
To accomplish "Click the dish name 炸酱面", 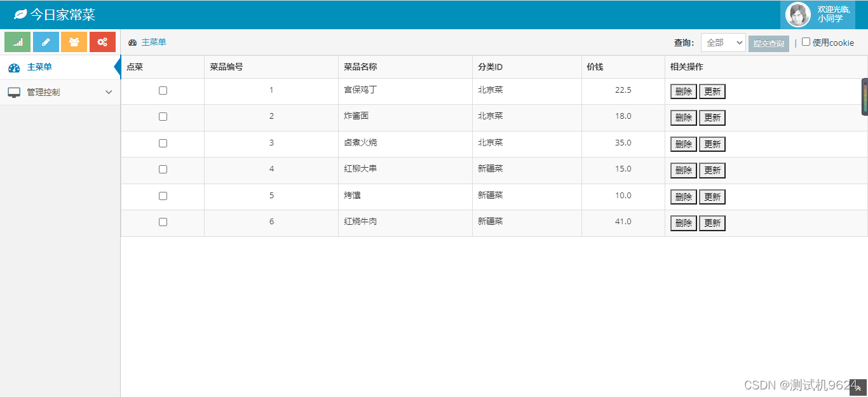I will click(x=356, y=116).
